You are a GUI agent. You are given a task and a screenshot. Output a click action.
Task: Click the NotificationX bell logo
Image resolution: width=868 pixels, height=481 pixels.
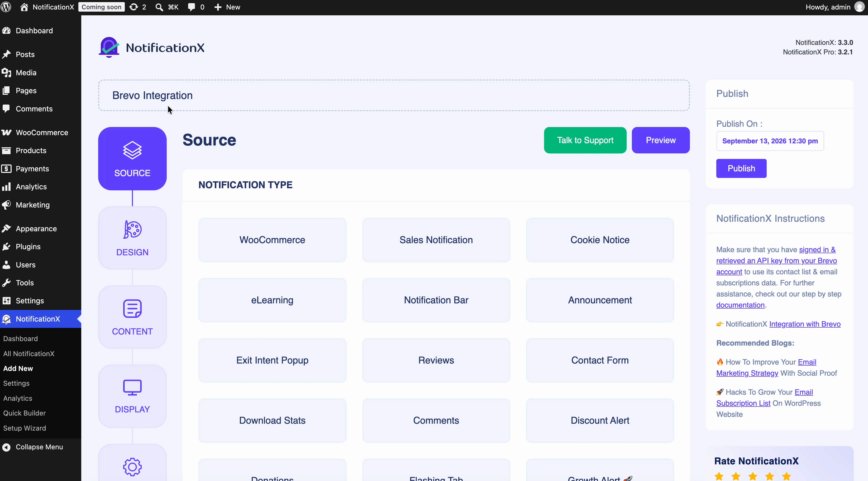[109, 48]
